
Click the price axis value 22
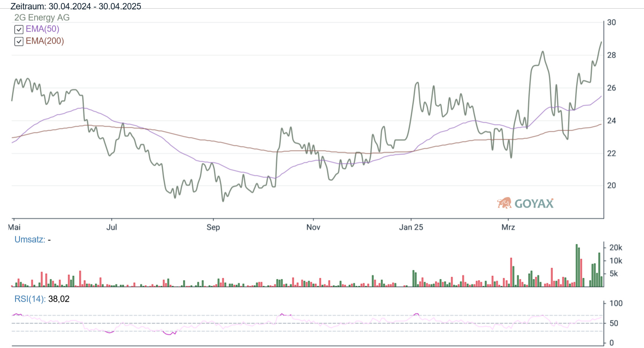click(x=612, y=153)
